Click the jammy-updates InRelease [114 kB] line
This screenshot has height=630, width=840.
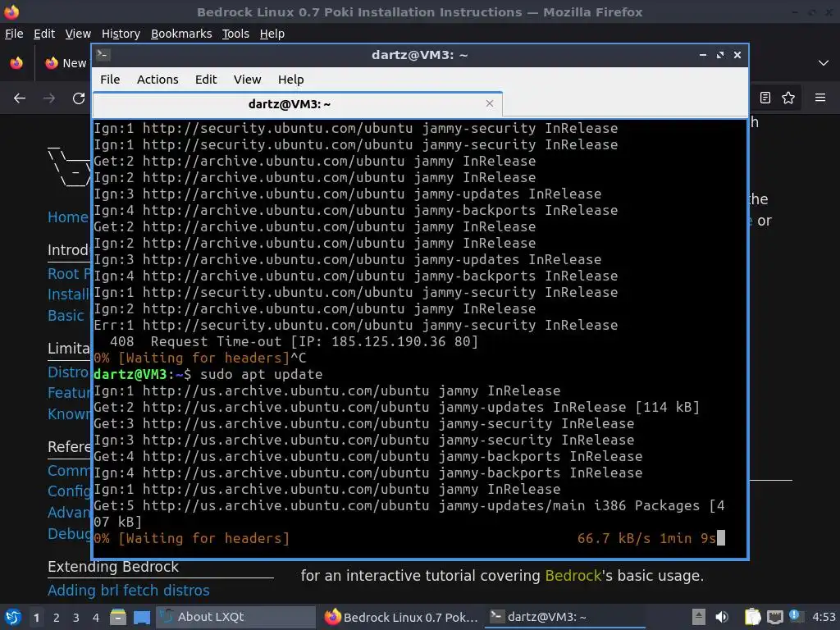click(396, 407)
